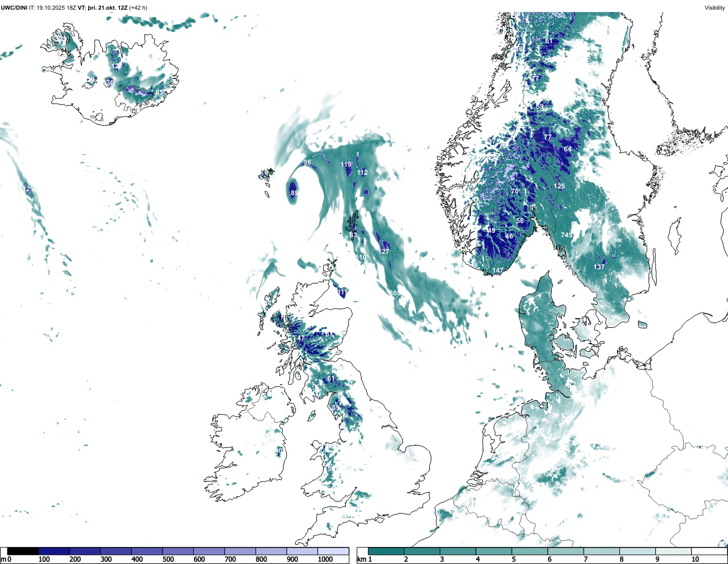Screen dimensions: 728x564
Task: Click the '56' value in southern Norway
Action: point(520,221)
